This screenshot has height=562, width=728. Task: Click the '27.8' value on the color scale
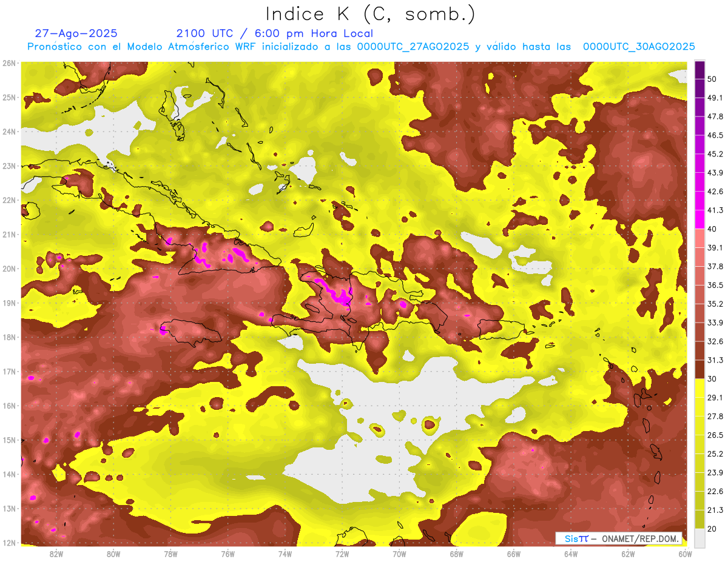click(x=715, y=416)
